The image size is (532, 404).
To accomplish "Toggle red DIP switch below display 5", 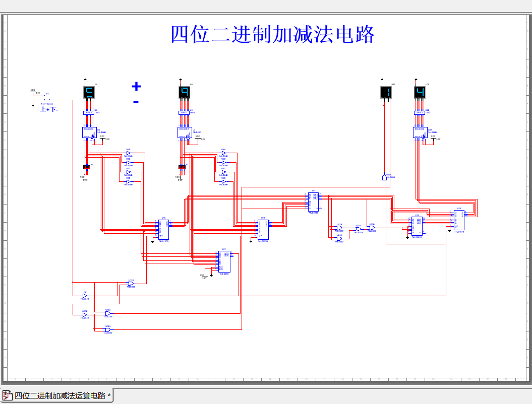I will click(x=87, y=167).
